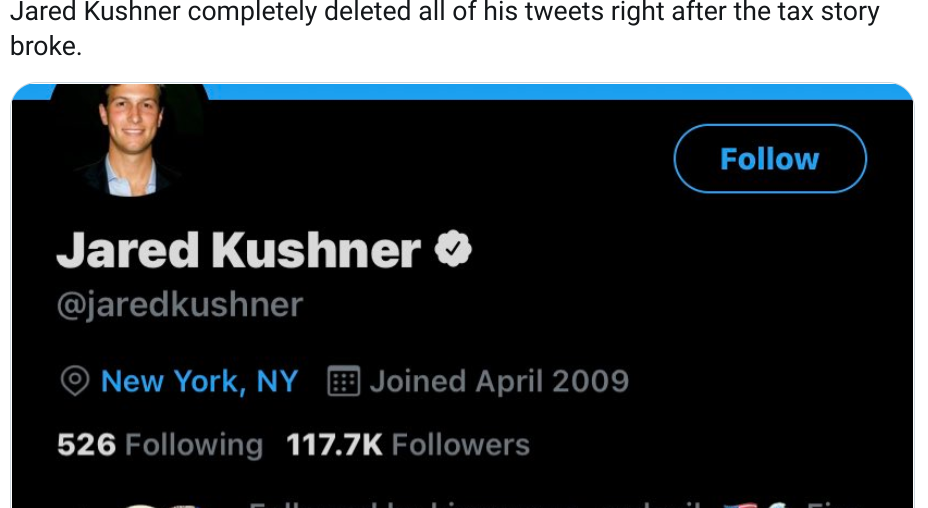The height and width of the screenshot is (508, 928).
Task: Click the Joined April 2009 text
Action: click(x=498, y=381)
